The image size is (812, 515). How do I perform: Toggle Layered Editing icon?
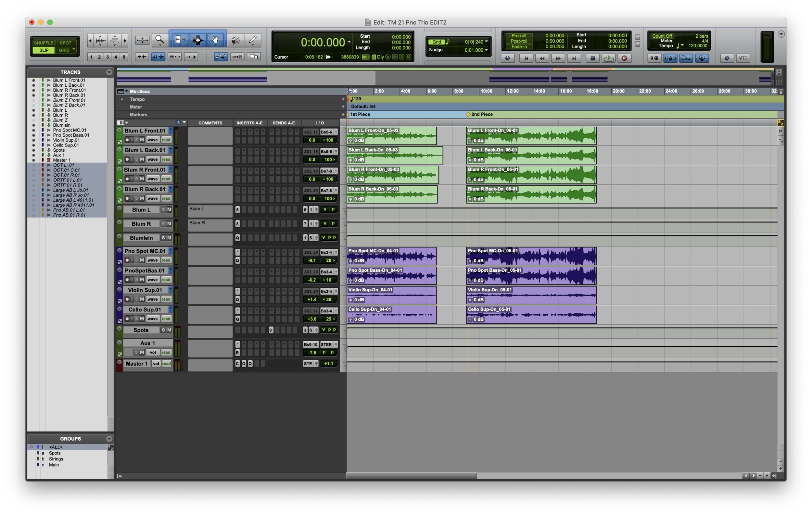[x=254, y=57]
